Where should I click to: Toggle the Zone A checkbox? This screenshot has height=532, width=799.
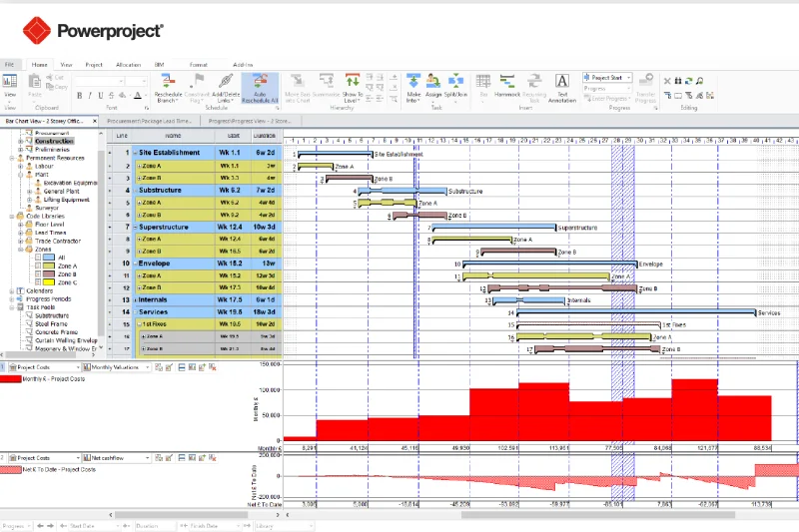[38, 266]
